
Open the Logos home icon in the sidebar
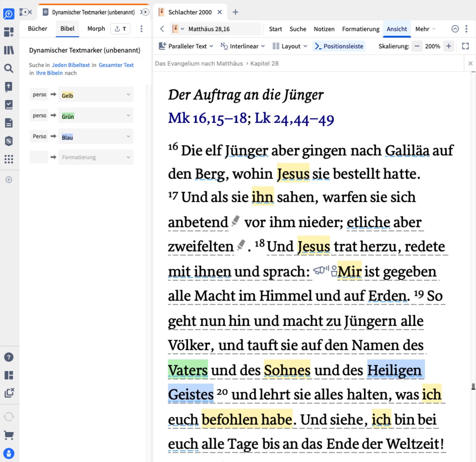pyautogui.click(x=9, y=14)
